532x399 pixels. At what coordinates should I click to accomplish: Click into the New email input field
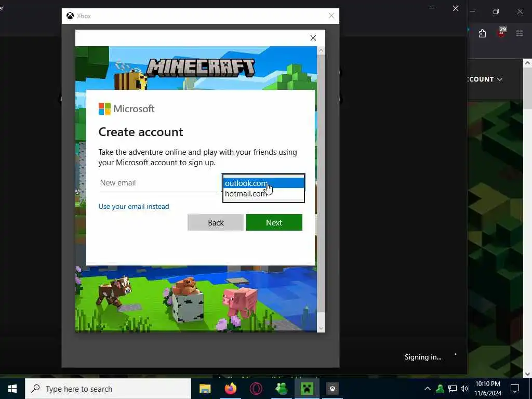coord(158,183)
